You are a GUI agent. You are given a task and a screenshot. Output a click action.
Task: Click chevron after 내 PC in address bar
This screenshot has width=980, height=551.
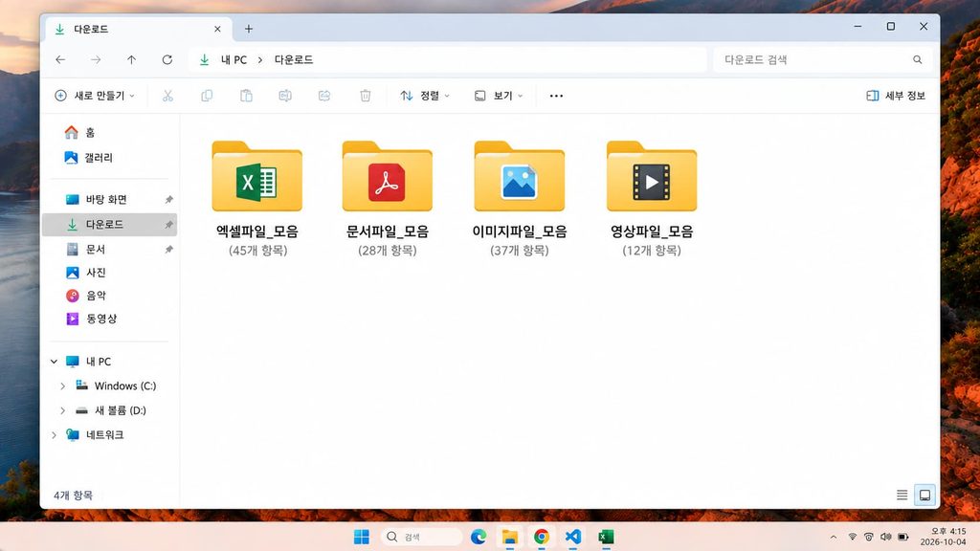pyautogui.click(x=260, y=60)
